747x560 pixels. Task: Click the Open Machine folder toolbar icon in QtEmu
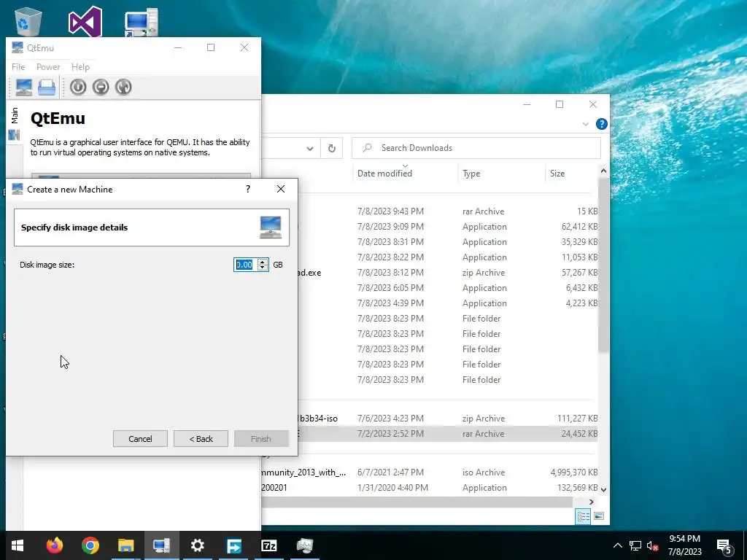tap(47, 87)
